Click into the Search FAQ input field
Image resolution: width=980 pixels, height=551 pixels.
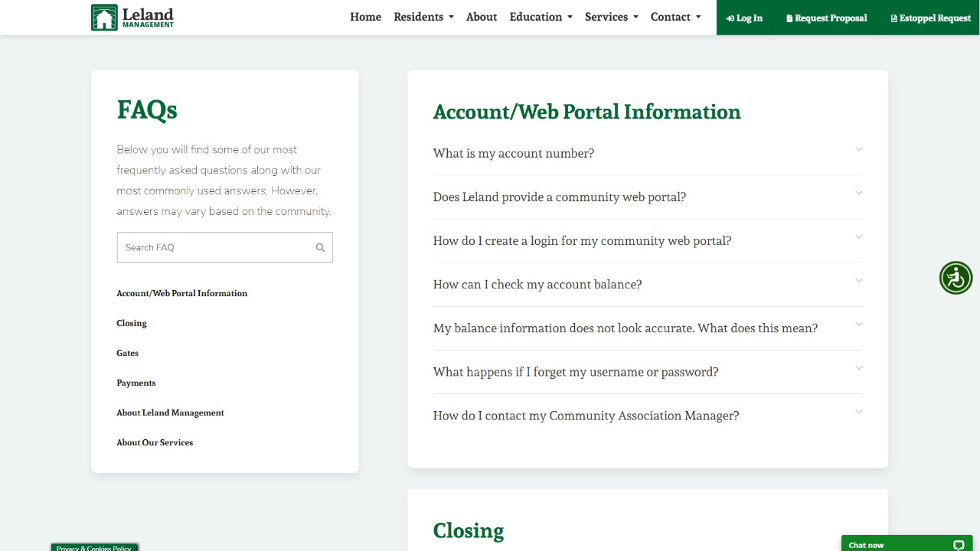tap(214, 247)
